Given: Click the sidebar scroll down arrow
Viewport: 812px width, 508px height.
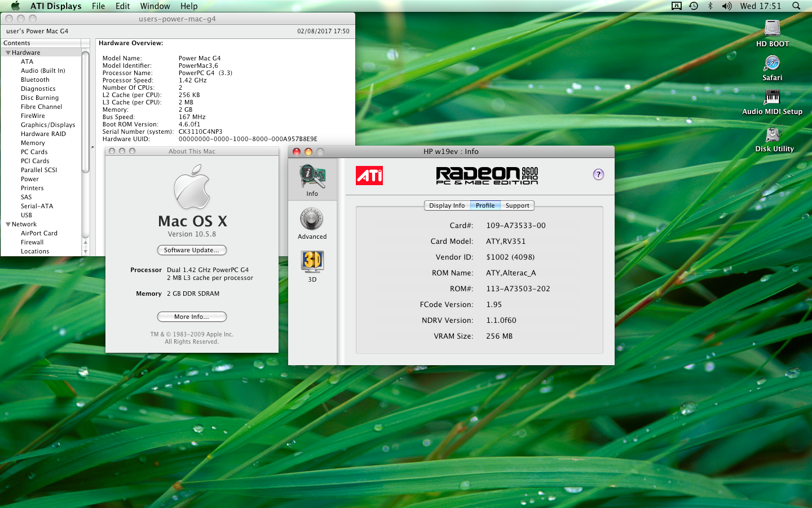Looking at the screenshot, I should (x=86, y=252).
